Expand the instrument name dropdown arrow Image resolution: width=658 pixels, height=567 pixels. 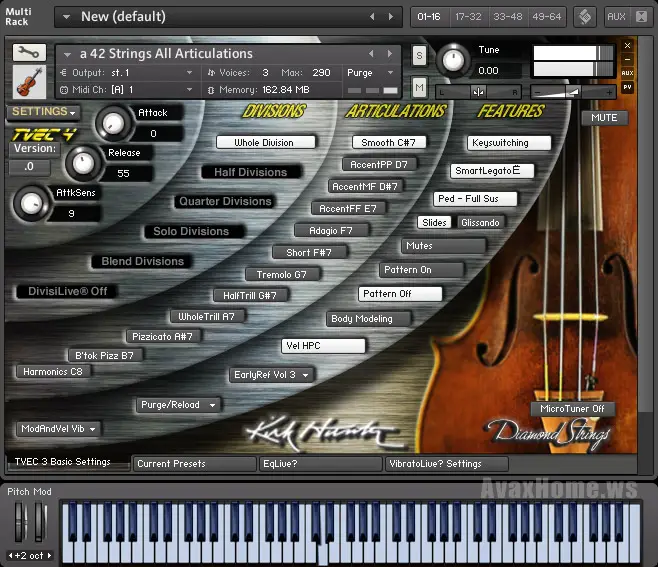[x=67, y=55]
